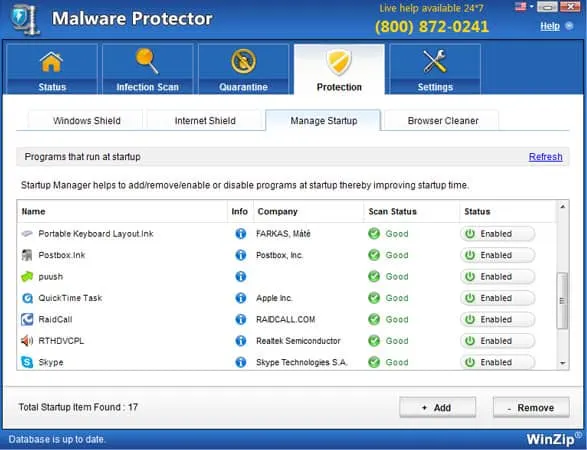The height and width of the screenshot is (450, 587).
Task: Open the Status tab label
Action: (52, 87)
